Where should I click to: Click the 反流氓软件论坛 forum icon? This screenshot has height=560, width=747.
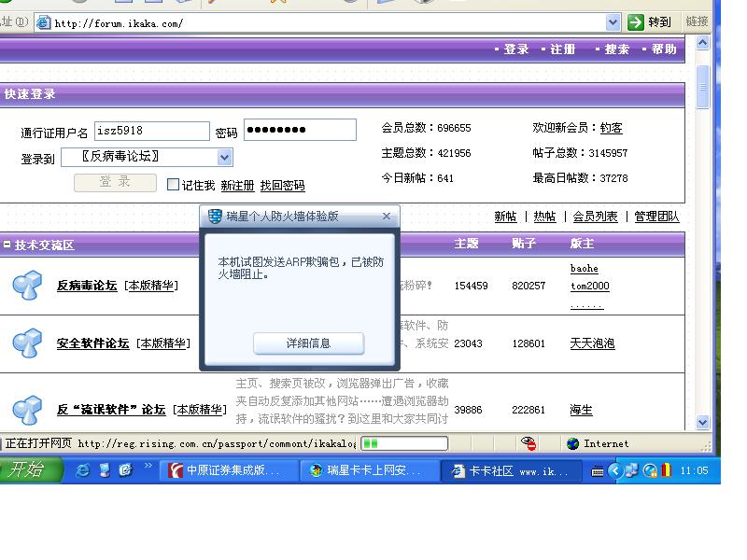(x=27, y=410)
